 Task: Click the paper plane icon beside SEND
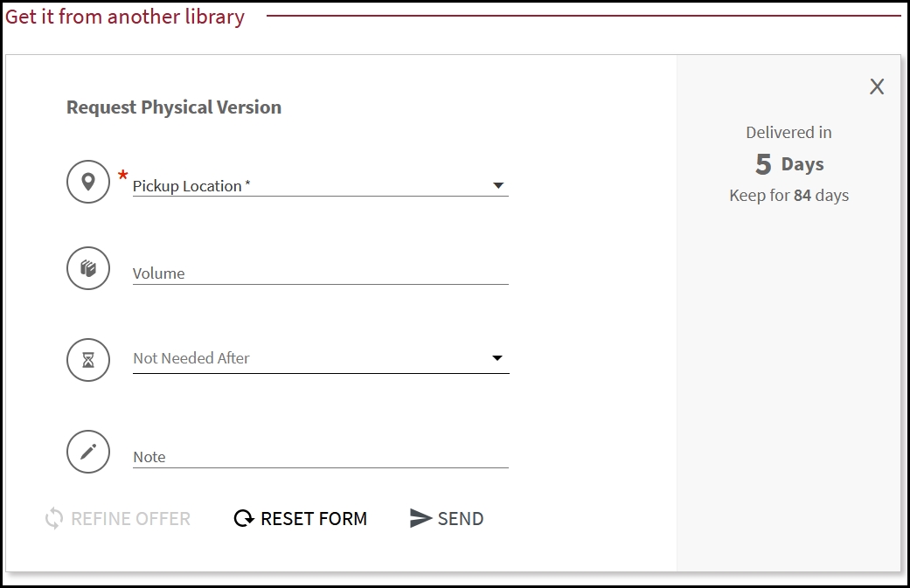pyautogui.click(x=418, y=517)
